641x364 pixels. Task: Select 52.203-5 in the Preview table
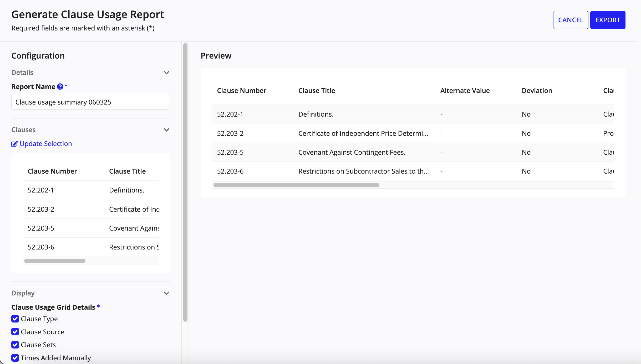230,152
